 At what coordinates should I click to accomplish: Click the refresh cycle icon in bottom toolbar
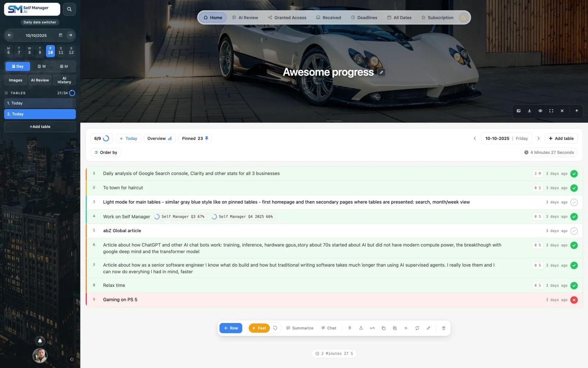(417, 328)
